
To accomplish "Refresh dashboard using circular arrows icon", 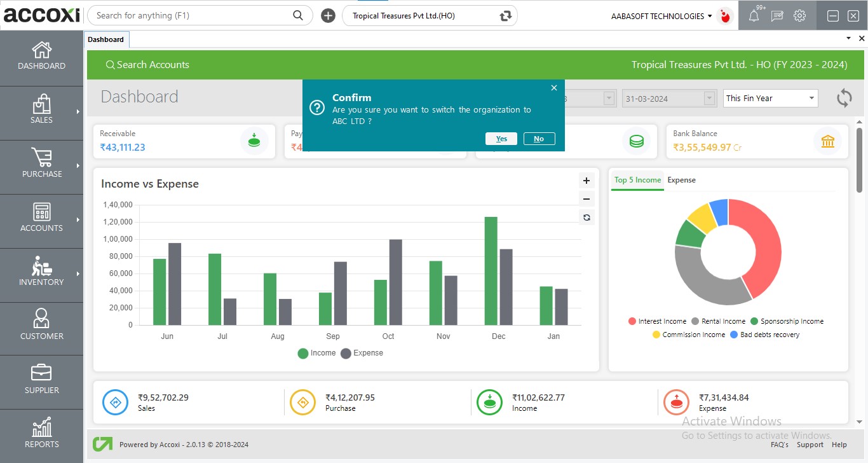I will click(844, 98).
